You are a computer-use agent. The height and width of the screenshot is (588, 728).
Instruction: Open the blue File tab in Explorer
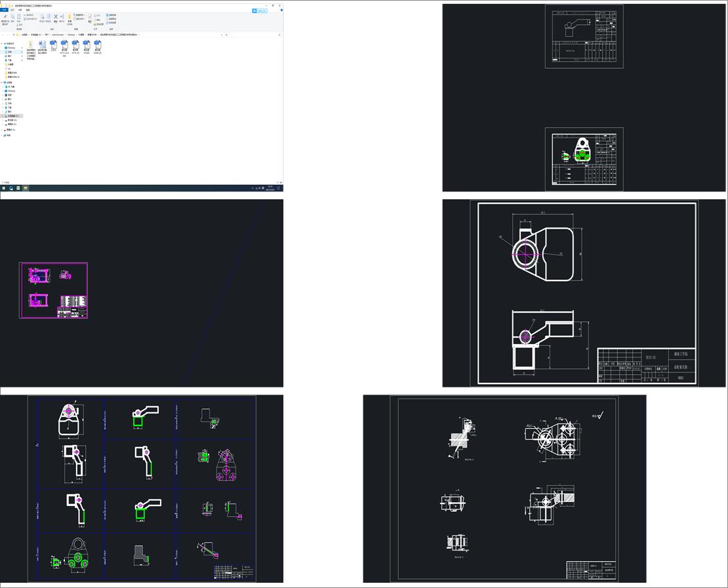point(4,10)
